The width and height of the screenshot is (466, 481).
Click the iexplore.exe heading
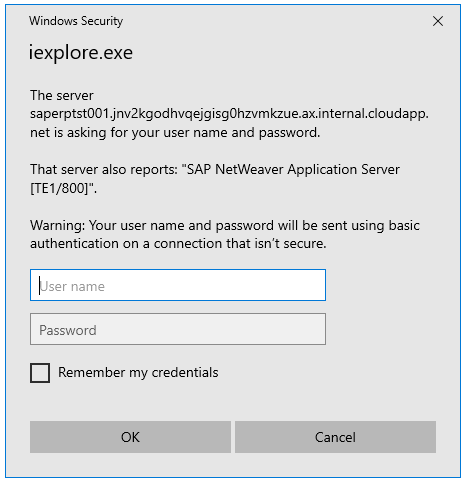tap(81, 53)
